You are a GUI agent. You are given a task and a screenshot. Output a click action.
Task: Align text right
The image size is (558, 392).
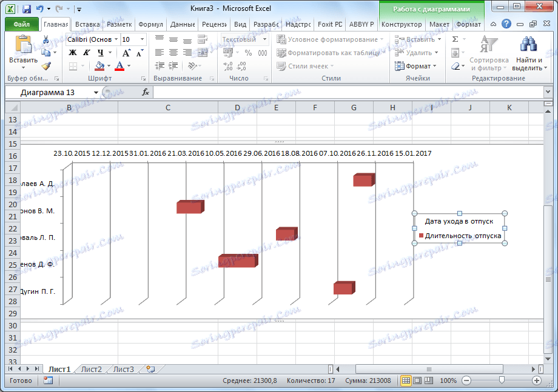[187, 53]
